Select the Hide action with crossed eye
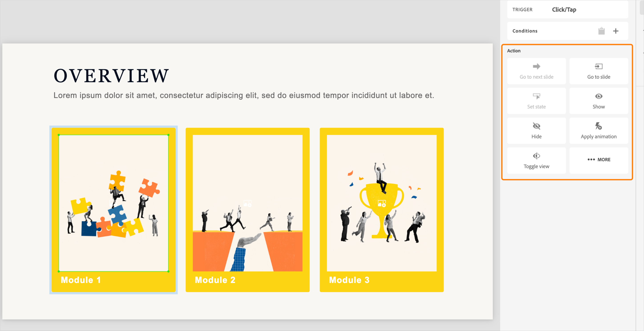 536,131
